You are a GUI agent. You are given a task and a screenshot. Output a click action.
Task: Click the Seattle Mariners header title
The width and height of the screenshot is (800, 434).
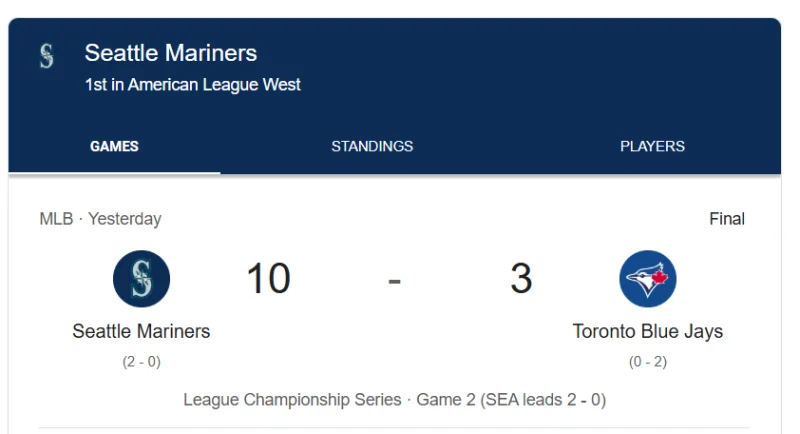click(171, 53)
